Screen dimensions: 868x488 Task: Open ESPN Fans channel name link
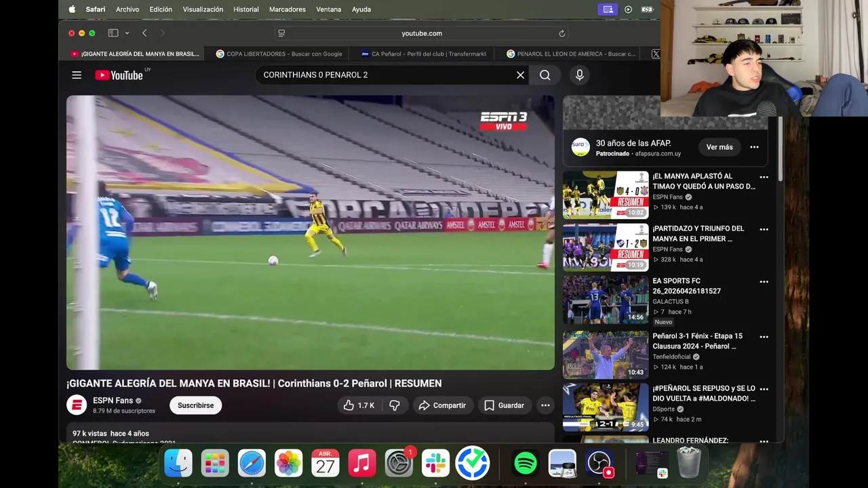(x=113, y=401)
